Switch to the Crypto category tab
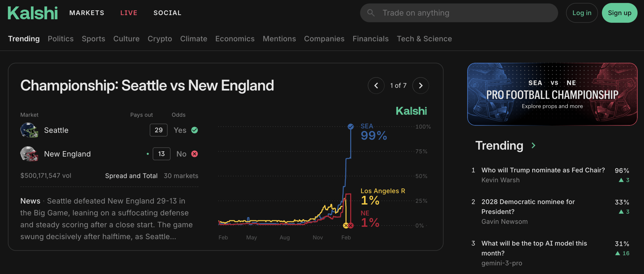This screenshot has height=274, width=644. click(160, 39)
